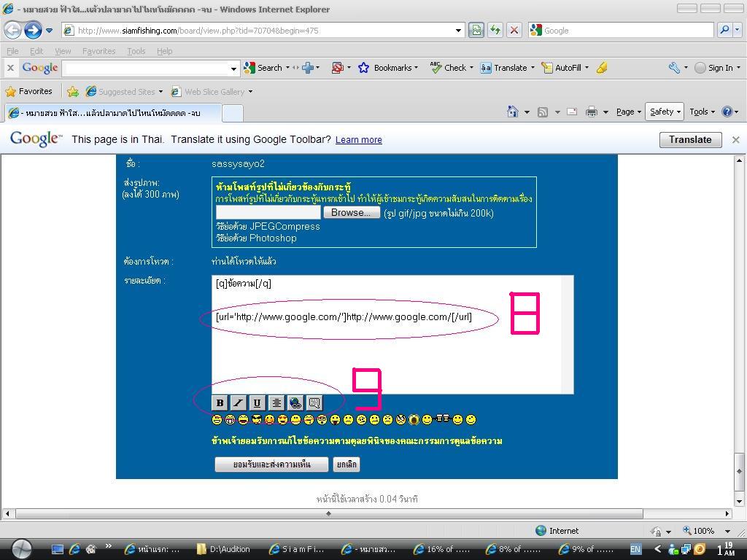Click the Center align formatting button
This screenshot has height=560, width=747.
276,402
